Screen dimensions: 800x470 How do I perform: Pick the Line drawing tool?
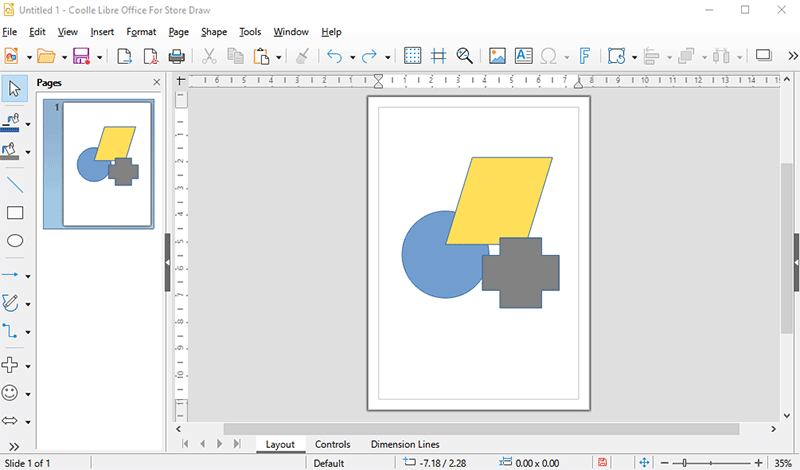pos(15,185)
